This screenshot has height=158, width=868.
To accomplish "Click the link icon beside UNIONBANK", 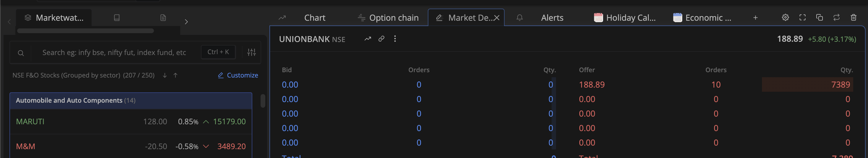I will tap(381, 39).
